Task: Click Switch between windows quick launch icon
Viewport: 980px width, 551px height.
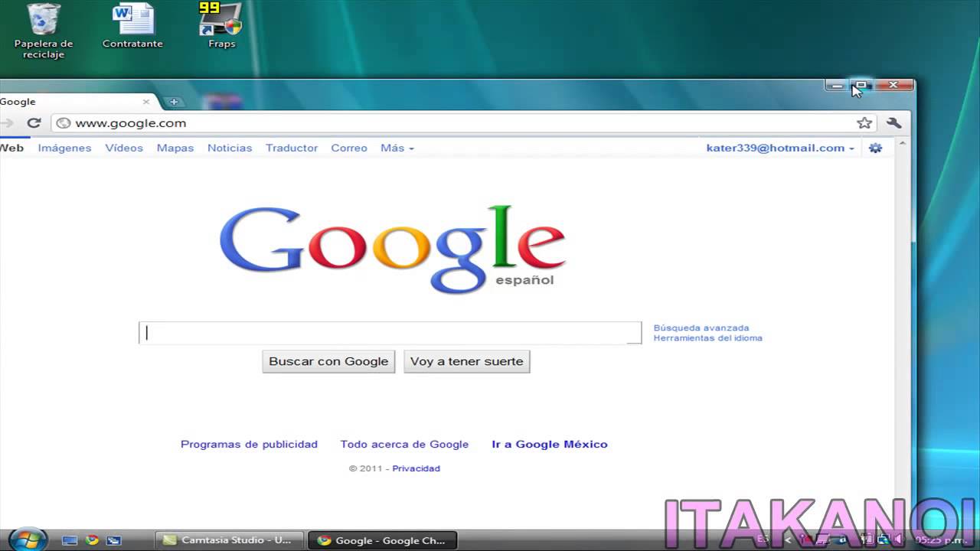Action: click(x=113, y=540)
